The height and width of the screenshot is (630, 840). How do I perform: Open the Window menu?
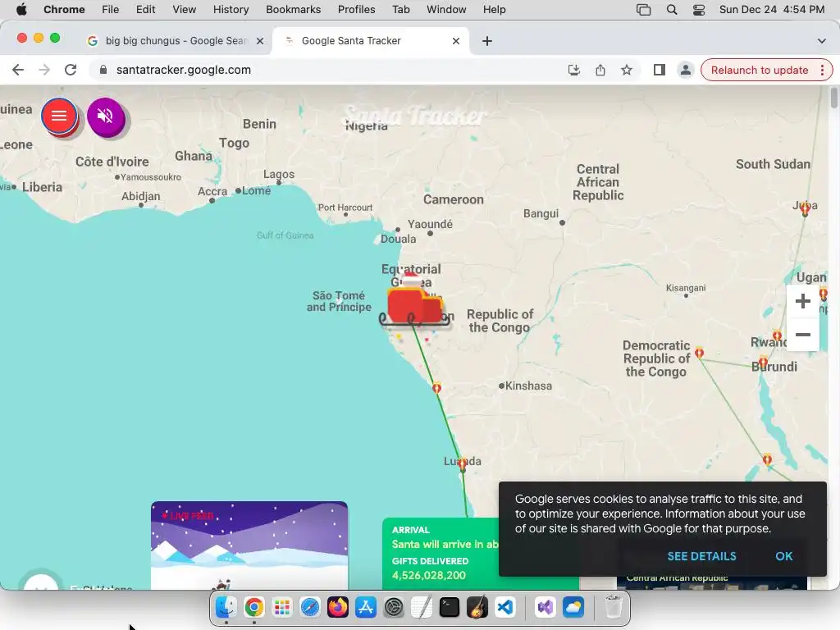point(446,10)
